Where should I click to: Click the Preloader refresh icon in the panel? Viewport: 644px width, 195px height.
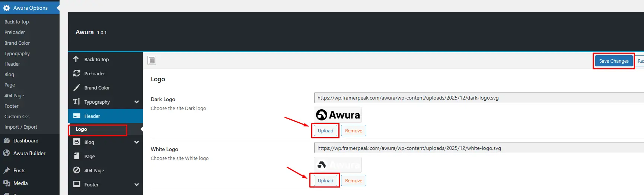[x=77, y=73]
